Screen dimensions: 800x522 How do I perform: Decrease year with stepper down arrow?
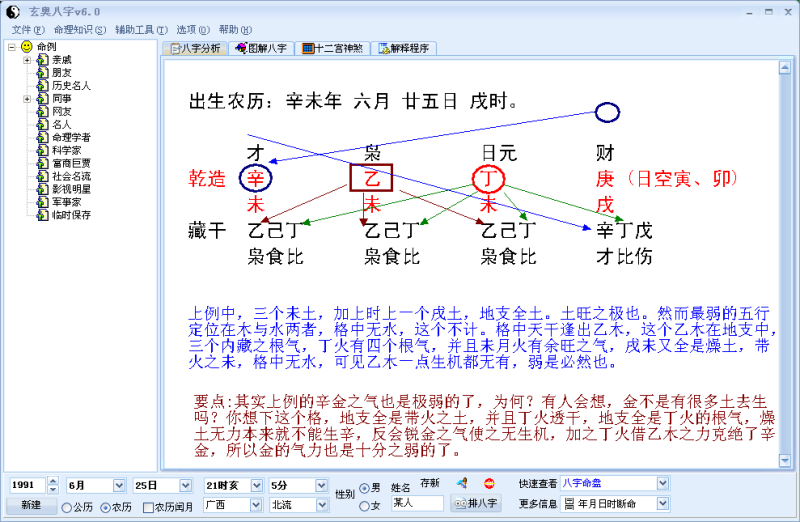[53, 490]
